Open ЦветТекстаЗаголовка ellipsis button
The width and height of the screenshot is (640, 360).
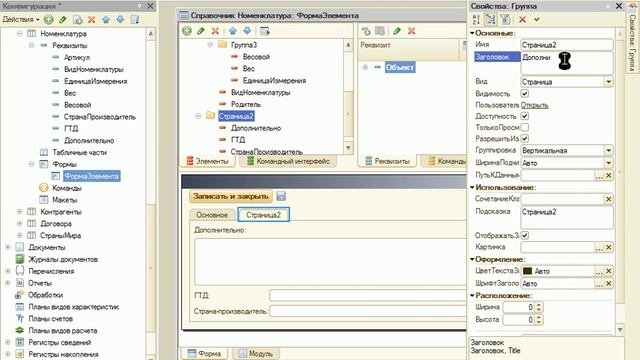599,271
